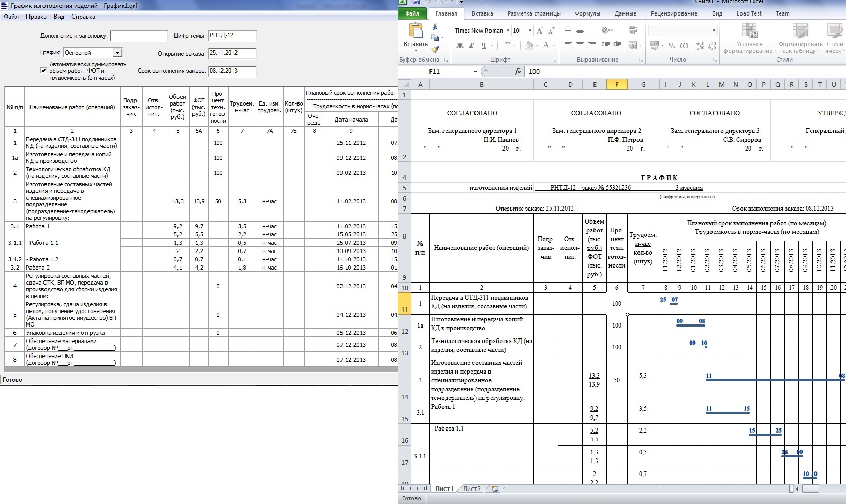Image resolution: width=846 pixels, height=504 pixels.
Task: Switch to the Лист2 sheet tab
Action: [471, 488]
